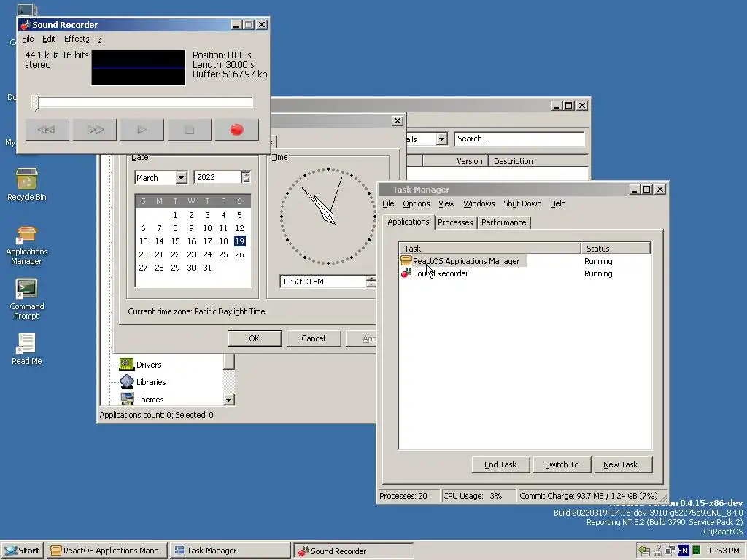Click the EN language tray indicator
747x560 pixels.
click(683, 551)
